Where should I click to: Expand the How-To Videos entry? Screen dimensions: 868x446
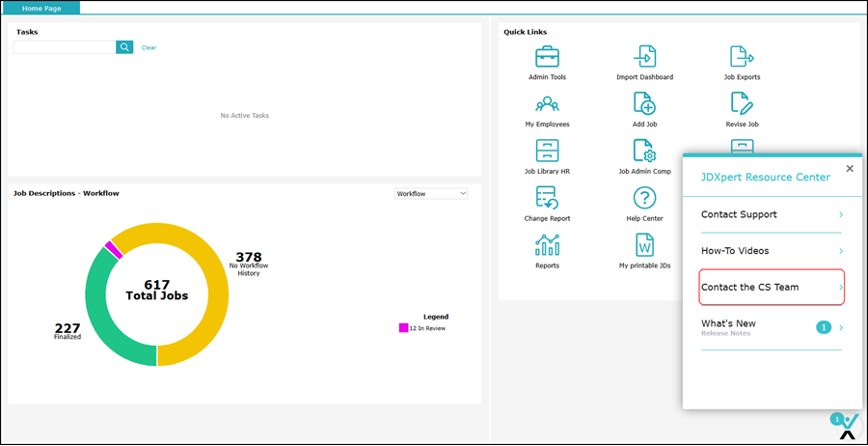click(772, 251)
